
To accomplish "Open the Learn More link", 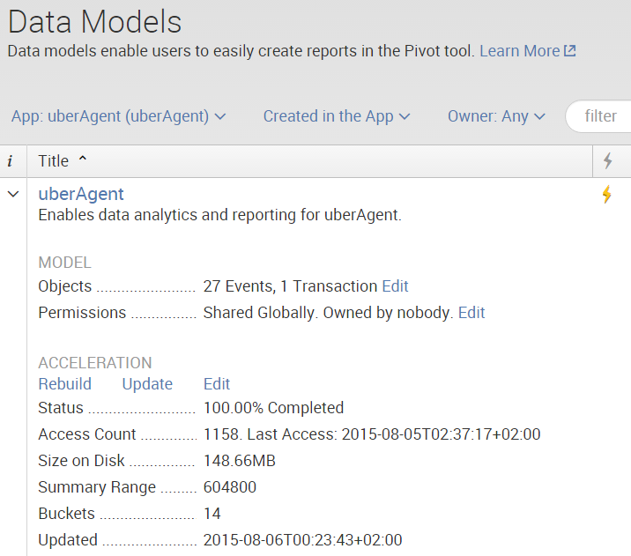I will [x=520, y=51].
